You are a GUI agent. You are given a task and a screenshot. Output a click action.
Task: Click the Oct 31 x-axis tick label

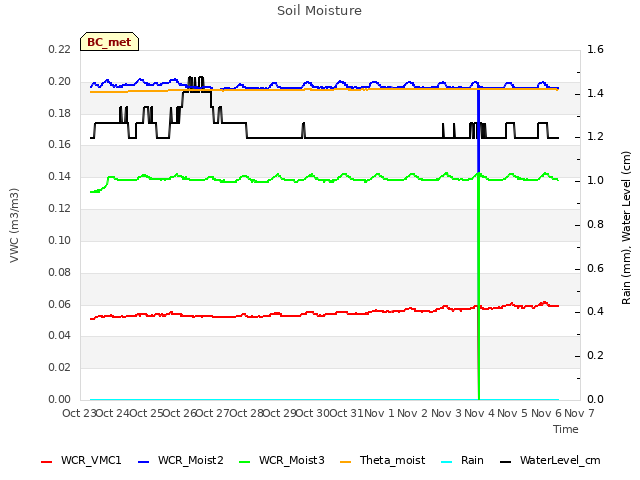(x=346, y=413)
